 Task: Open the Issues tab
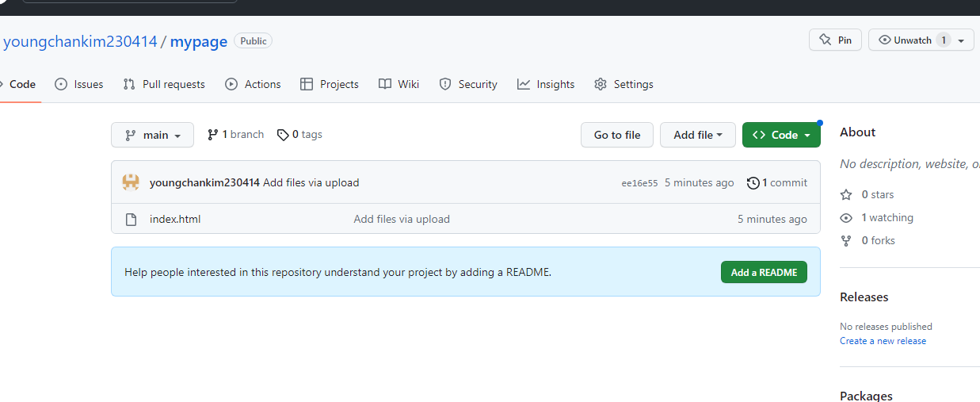click(79, 84)
